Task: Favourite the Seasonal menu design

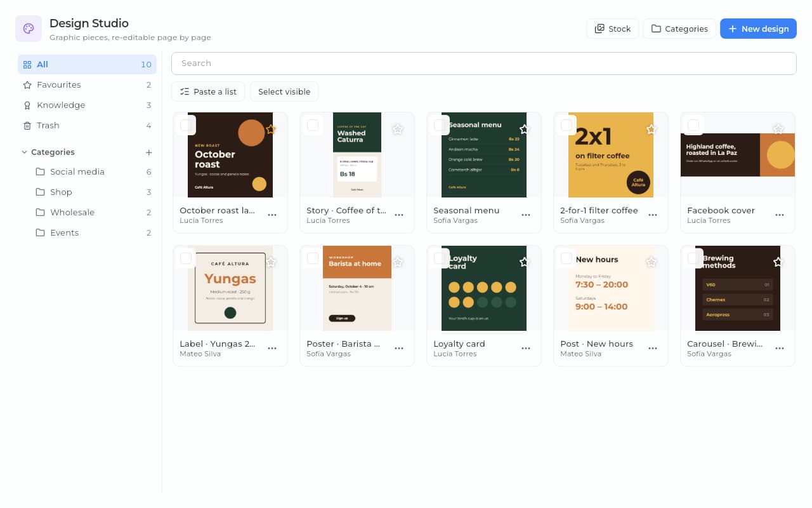Action: click(525, 129)
